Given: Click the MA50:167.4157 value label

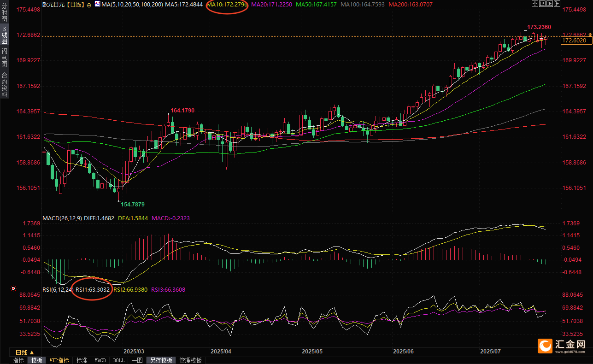Looking at the screenshot, I should pyautogui.click(x=317, y=4).
